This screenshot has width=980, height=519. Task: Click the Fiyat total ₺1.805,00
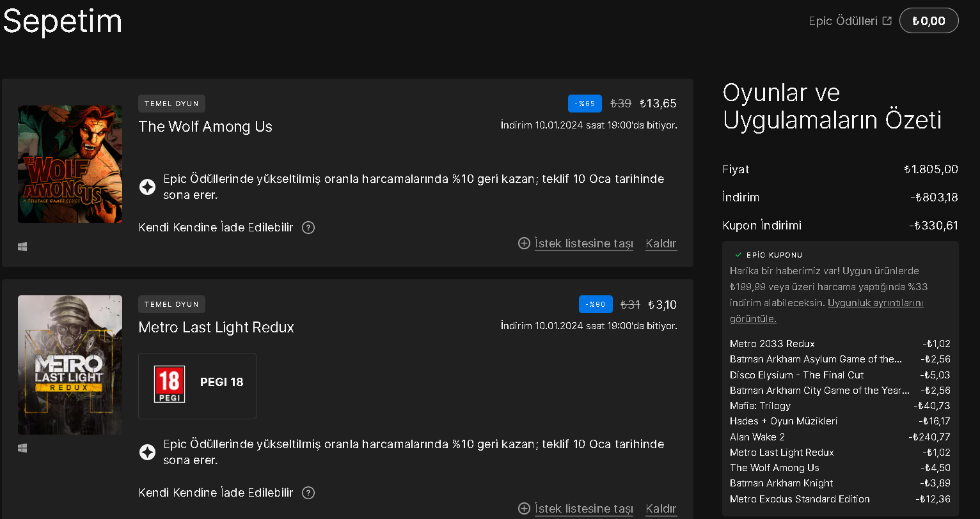[931, 169]
